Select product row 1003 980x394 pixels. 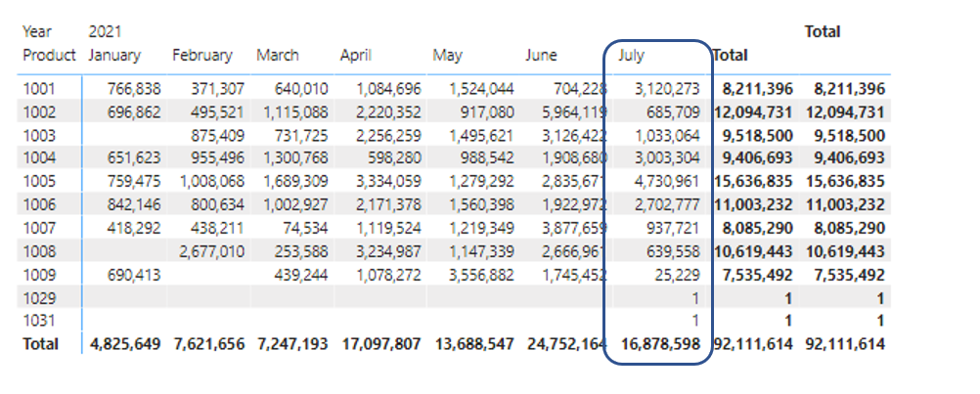39,136
